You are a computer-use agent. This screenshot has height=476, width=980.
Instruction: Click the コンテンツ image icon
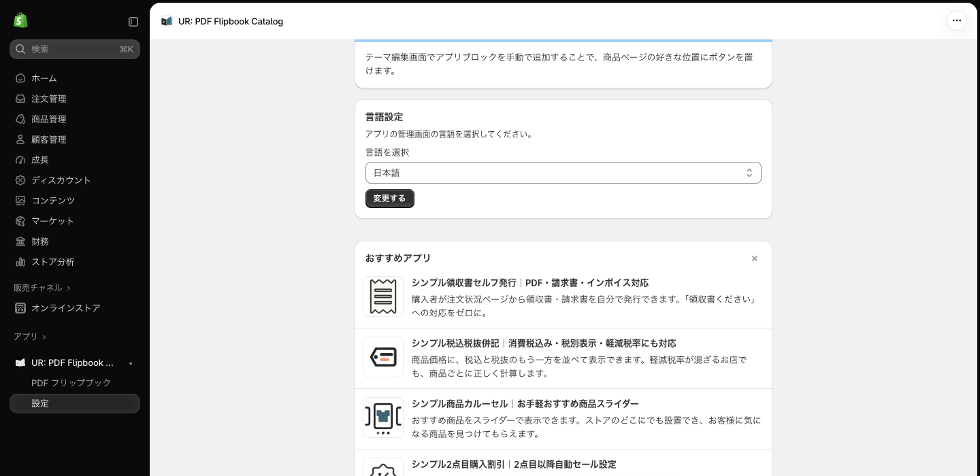click(x=20, y=201)
